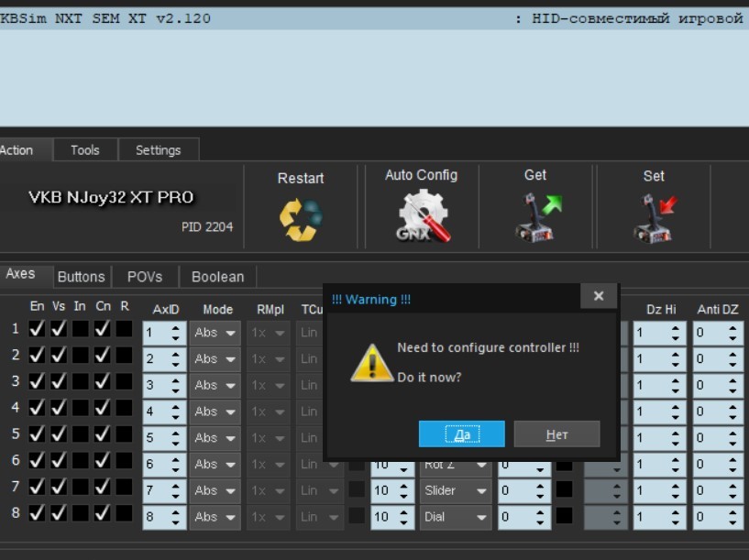Click the Restart recycle-arrows icon
The height and width of the screenshot is (560, 749).
click(301, 219)
